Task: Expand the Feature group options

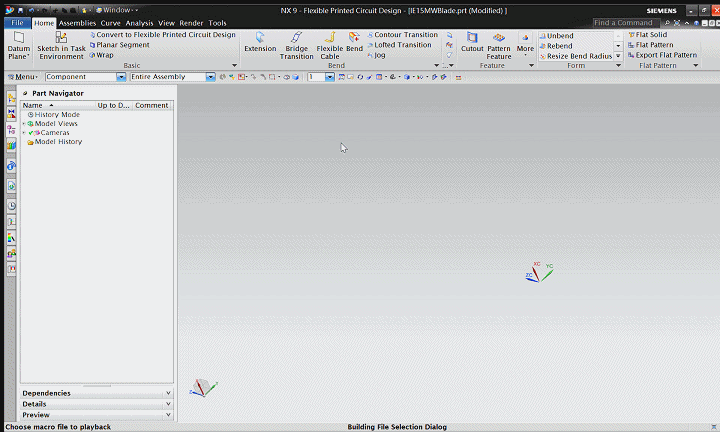Action: point(531,66)
